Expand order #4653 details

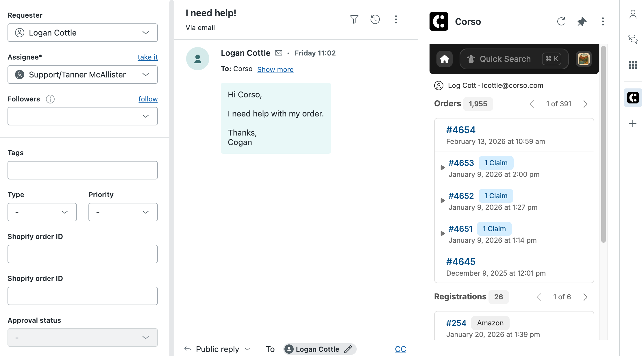pyautogui.click(x=443, y=168)
